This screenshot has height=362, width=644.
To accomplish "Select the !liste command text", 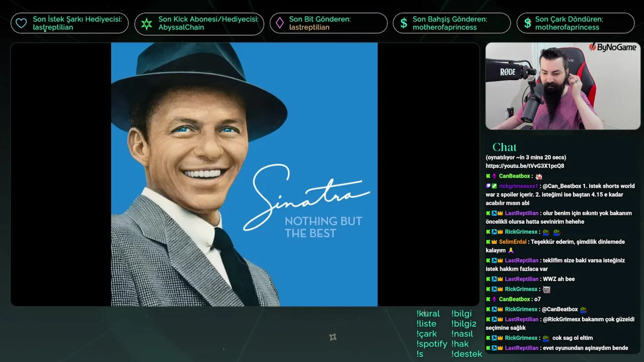I will coord(427,324).
